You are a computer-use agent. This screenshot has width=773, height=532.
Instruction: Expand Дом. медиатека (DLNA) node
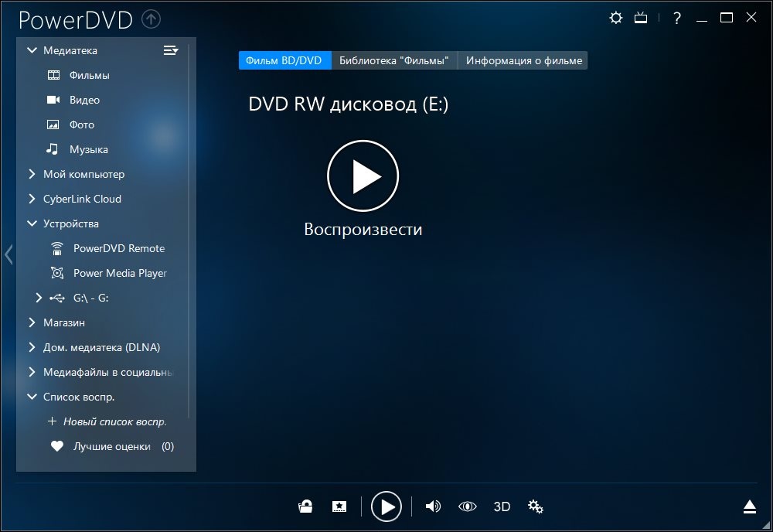(x=32, y=347)
